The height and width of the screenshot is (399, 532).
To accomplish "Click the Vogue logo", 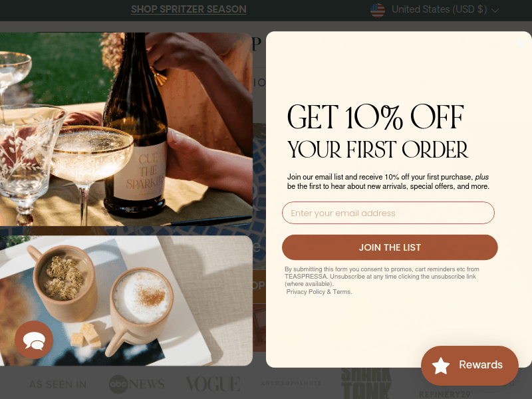I will 213,384.
